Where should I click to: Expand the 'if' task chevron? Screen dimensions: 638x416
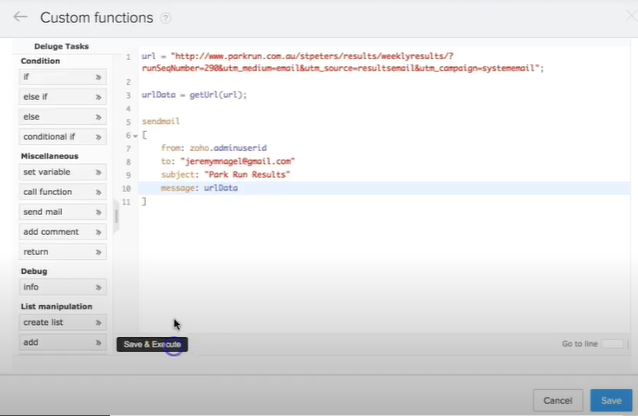(x=98, y=77)
